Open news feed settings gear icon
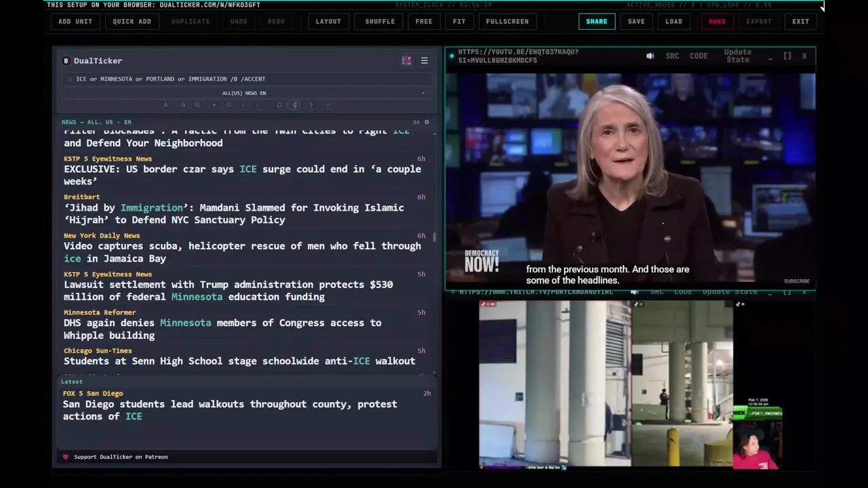 (x=427, y=122)
